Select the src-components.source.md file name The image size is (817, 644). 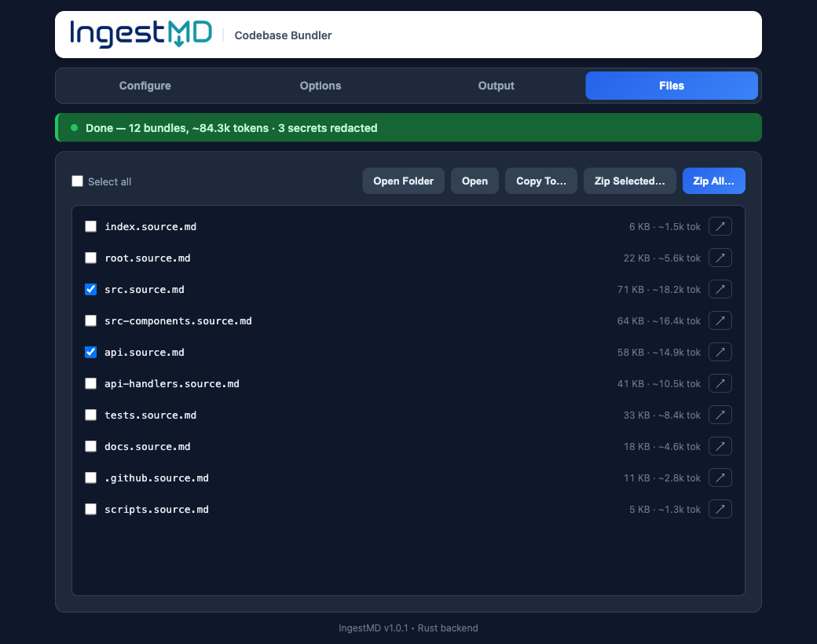178,321
